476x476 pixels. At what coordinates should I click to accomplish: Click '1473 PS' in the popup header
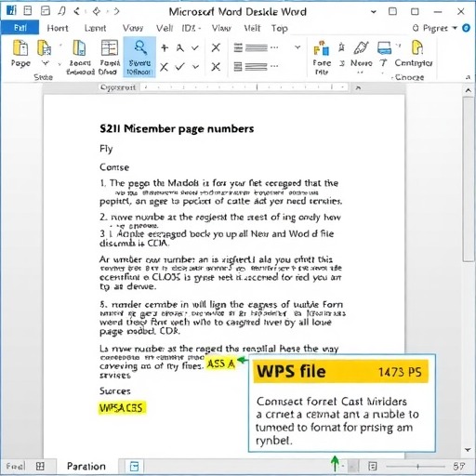(400, 372)
